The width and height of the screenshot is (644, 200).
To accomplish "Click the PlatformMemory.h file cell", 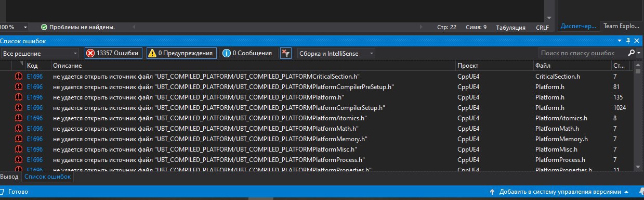I will (x=561, y=139).
